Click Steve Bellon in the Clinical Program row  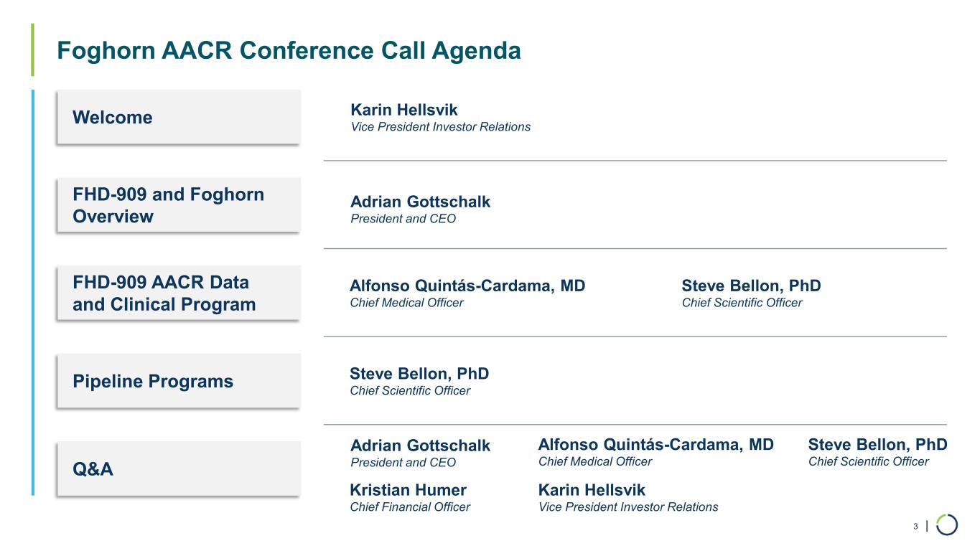click(x=751, y=286)
